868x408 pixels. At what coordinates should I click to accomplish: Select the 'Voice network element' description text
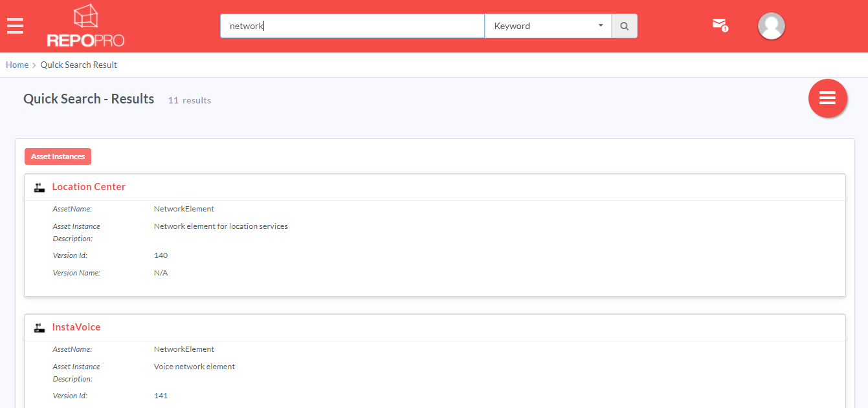194,367
